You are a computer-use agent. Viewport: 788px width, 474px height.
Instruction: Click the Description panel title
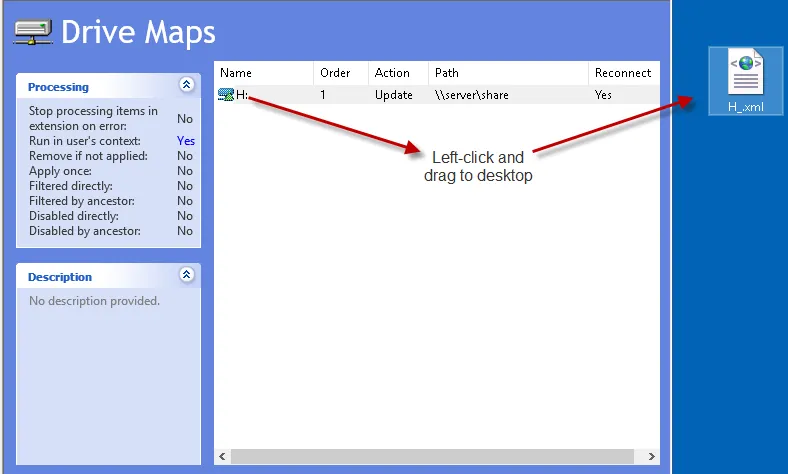coord(60,277)
